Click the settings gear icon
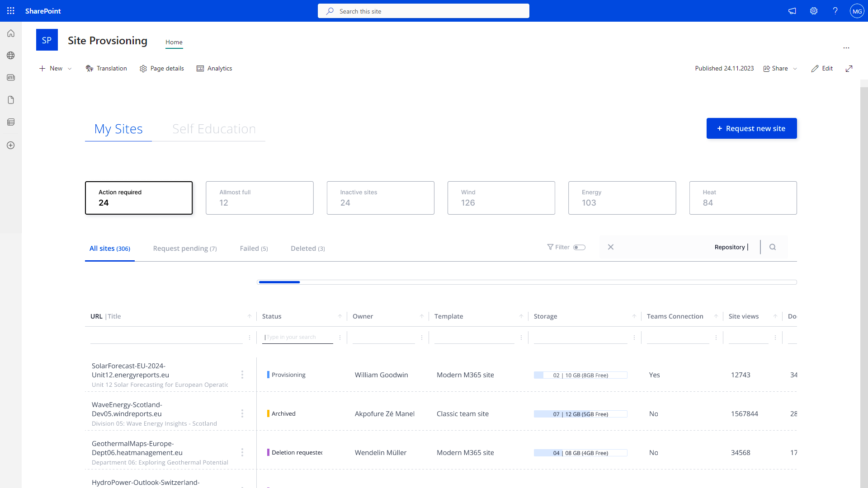This screenshot has width=868, height=488. (x=814, y=11)
